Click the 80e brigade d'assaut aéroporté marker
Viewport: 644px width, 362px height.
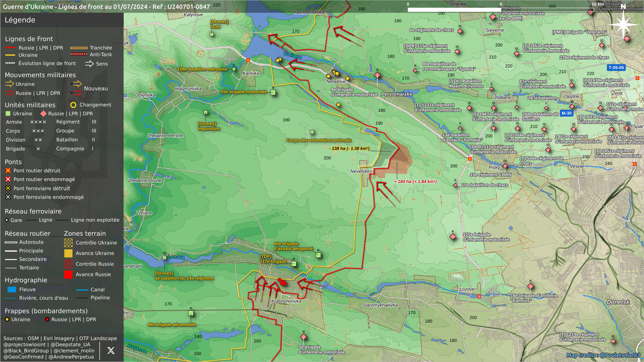click(318, 255)
